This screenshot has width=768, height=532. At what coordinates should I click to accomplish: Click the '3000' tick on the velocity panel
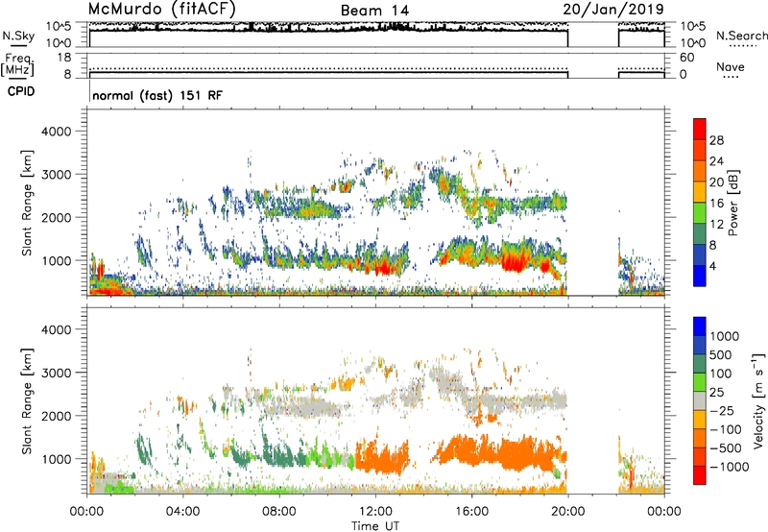tap(57, 373)
